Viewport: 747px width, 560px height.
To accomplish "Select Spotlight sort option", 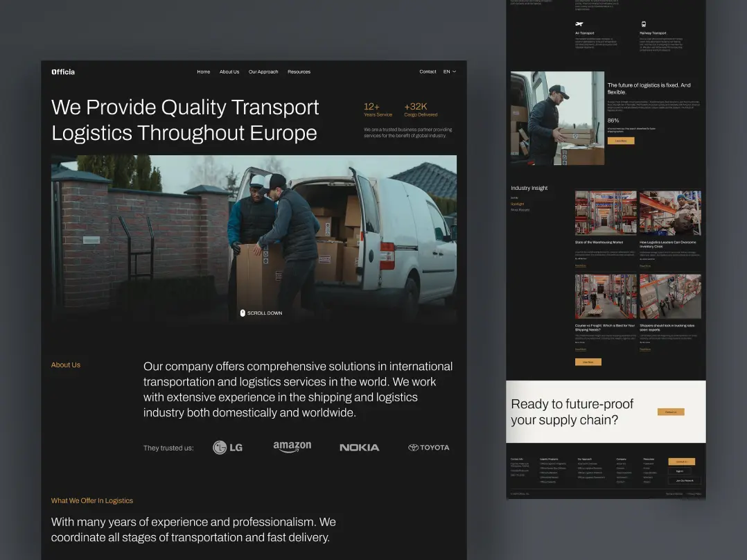I will (x=518, y=204).
